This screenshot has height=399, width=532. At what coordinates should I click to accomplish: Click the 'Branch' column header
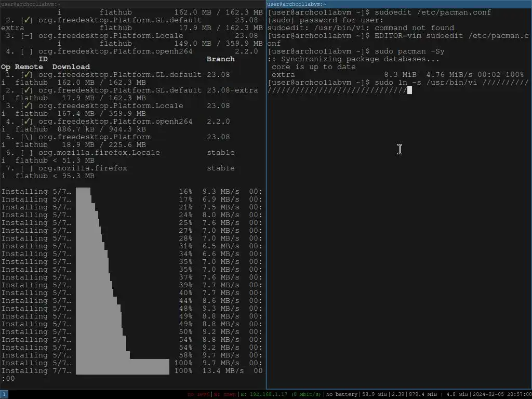coord(220,59)
